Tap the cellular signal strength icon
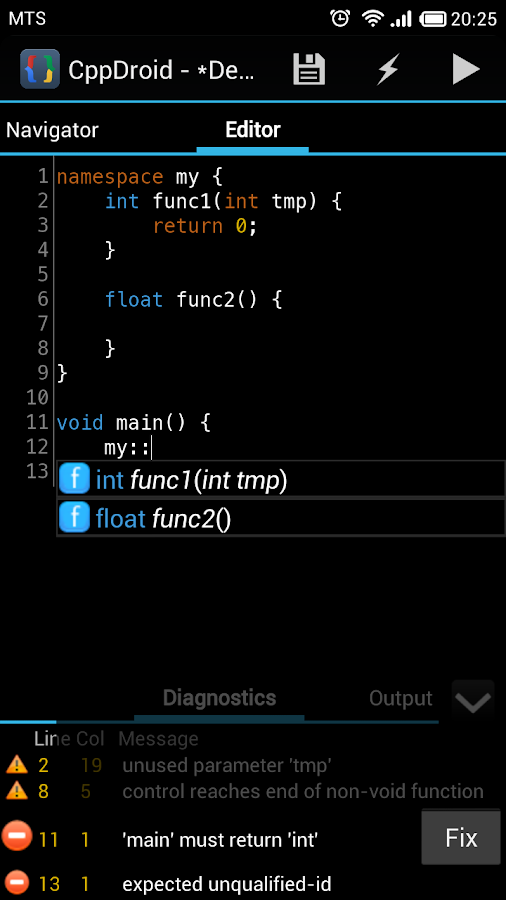Viewport: 506px width, 900px height. pyautogui.click(x=401, y=19)
